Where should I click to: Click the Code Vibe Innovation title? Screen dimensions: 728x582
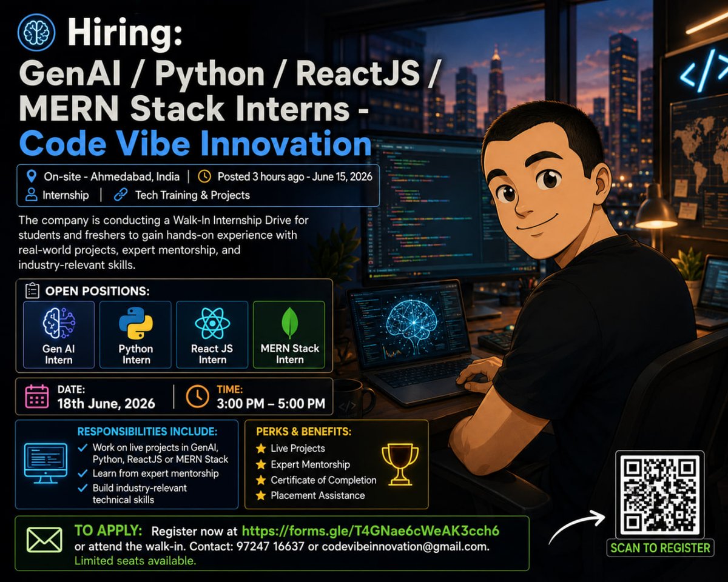(195, 144)
